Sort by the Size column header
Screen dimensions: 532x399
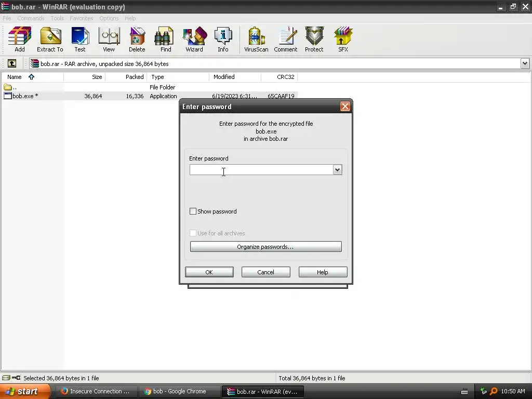pos(85,77)
